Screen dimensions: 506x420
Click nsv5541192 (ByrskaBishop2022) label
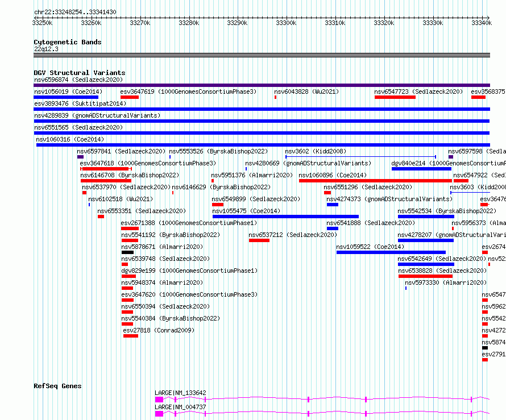point(171,235)
